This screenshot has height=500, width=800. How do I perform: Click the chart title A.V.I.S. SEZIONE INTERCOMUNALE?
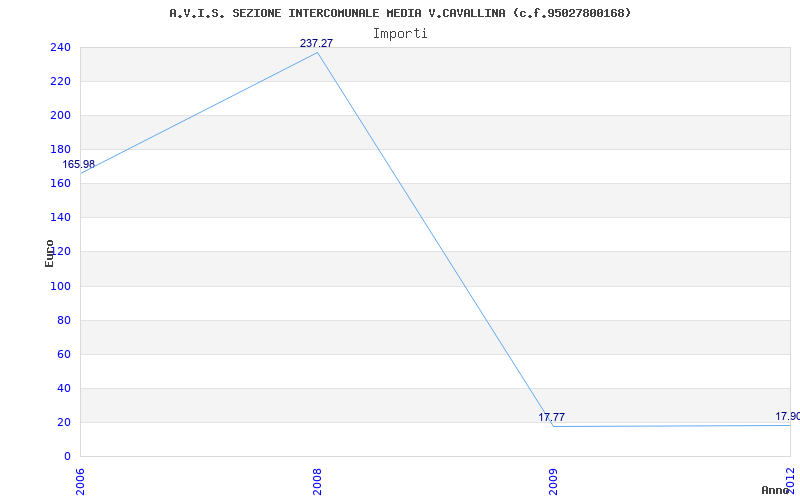pos(400,13)
